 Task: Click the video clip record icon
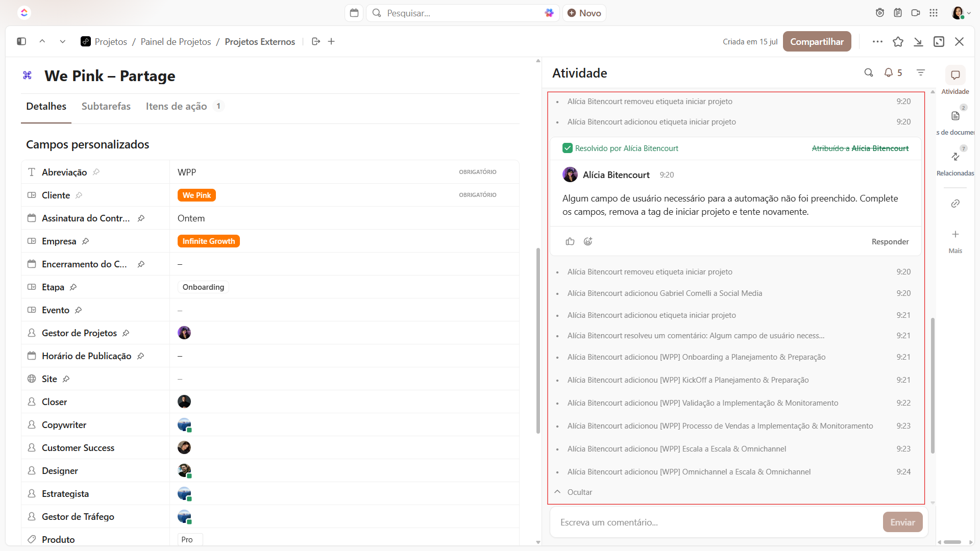916,13
